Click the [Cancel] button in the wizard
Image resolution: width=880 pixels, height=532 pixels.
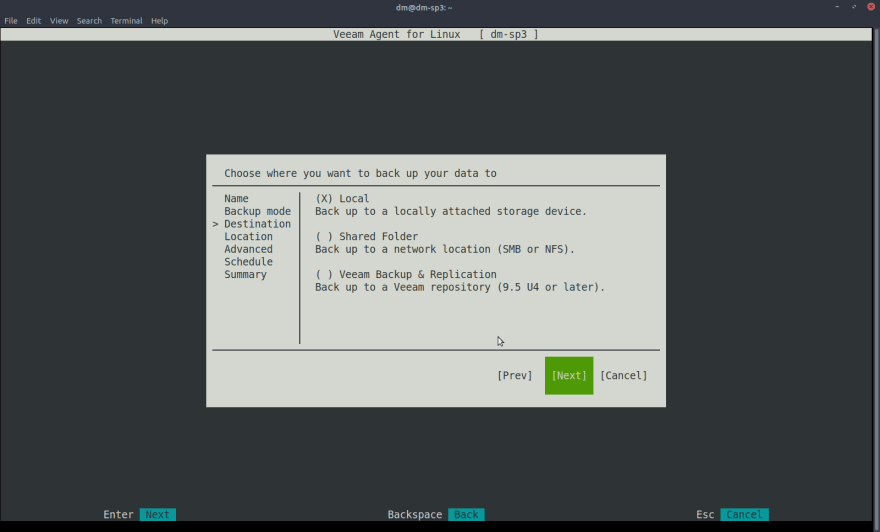(x=624, y=375)
